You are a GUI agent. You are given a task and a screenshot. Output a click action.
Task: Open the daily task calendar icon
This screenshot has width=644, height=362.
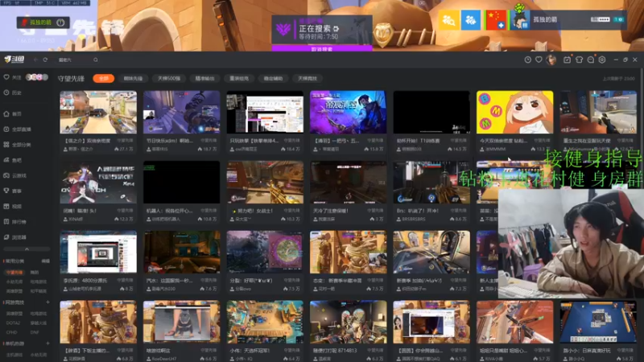(568, 60)
